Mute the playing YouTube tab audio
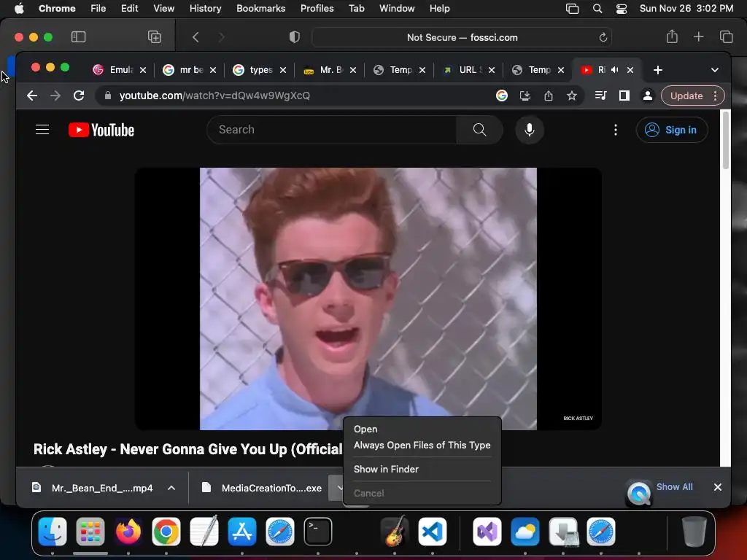747x560 pixels. [614, 70]
